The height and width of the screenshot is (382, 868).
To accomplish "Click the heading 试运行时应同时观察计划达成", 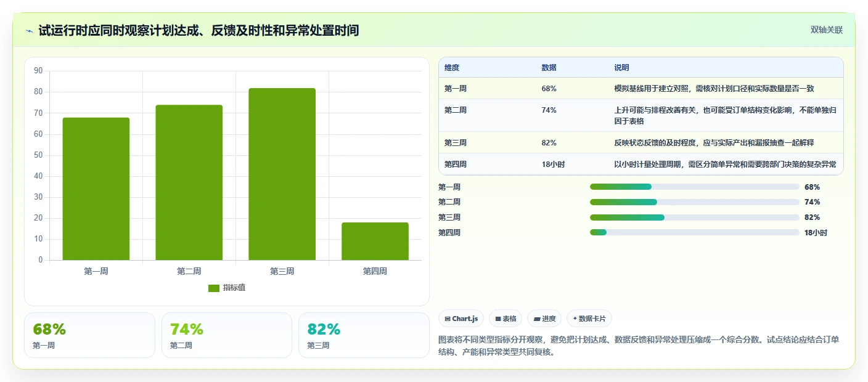I will (x=199, y=31).
